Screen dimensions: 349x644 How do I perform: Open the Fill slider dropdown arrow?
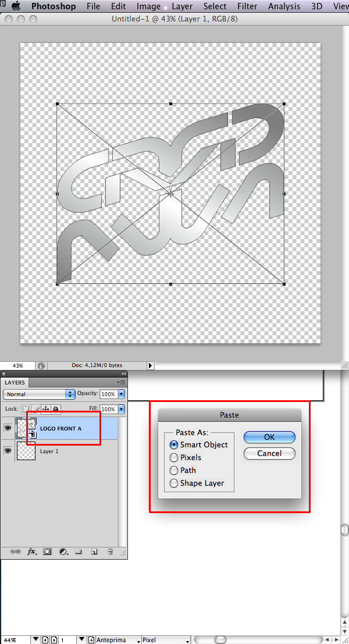click(x=121, y=409)
